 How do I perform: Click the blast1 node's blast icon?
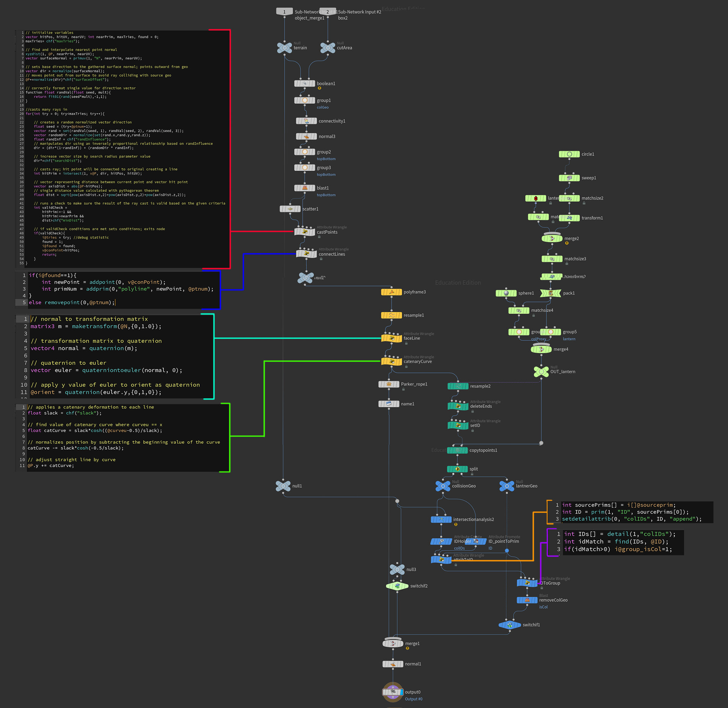pos(304,188)
